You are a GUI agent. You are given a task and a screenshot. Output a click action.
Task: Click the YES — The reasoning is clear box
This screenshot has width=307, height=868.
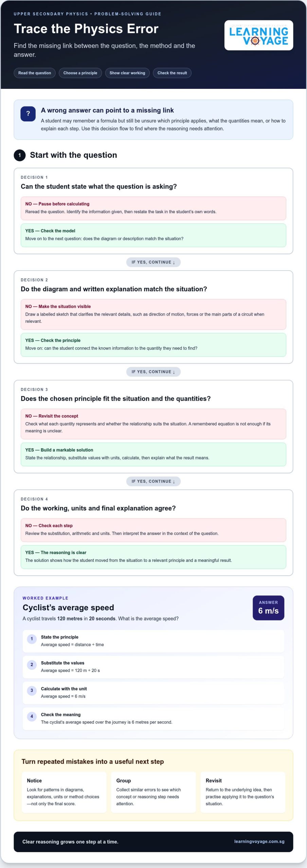click(153, 557)
